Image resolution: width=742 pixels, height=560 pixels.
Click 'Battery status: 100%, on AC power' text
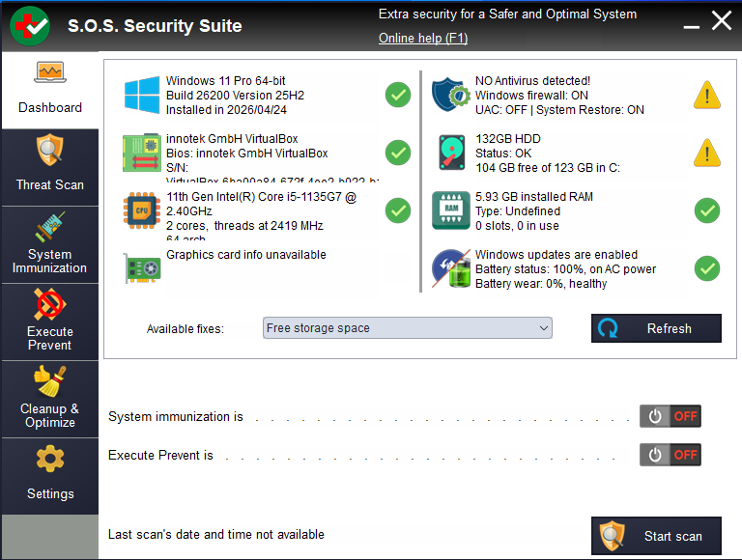click(565, 269)
